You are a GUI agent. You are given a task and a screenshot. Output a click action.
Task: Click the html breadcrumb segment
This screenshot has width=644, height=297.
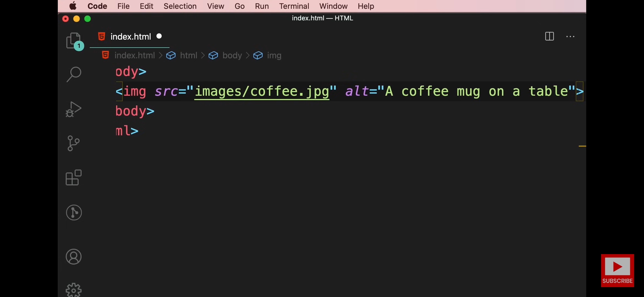click(189, 55)
